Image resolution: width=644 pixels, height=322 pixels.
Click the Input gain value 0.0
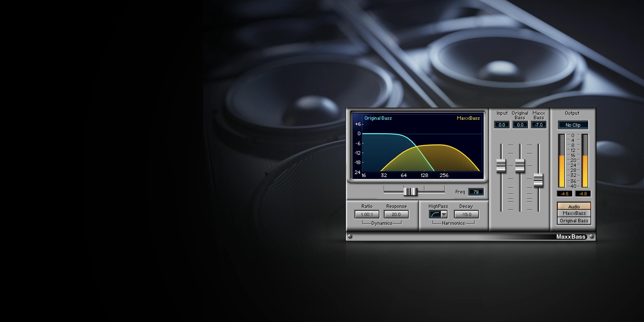click(x=502, y=125)
